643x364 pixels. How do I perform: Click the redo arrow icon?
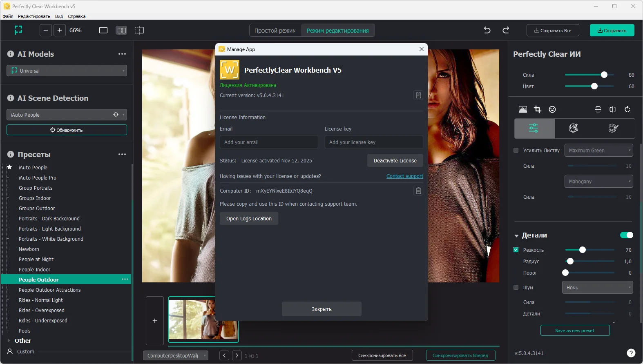pyautogui.click(x=506, y=30)
